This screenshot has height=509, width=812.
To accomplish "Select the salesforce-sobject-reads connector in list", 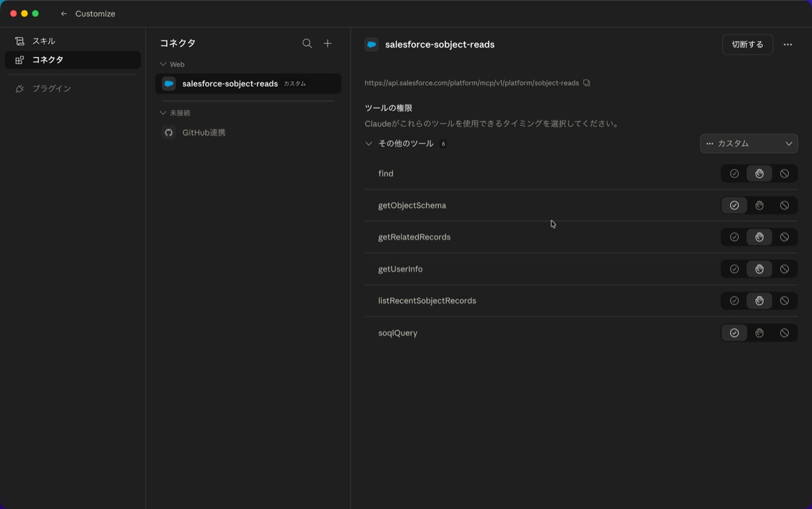I will 230,84.
